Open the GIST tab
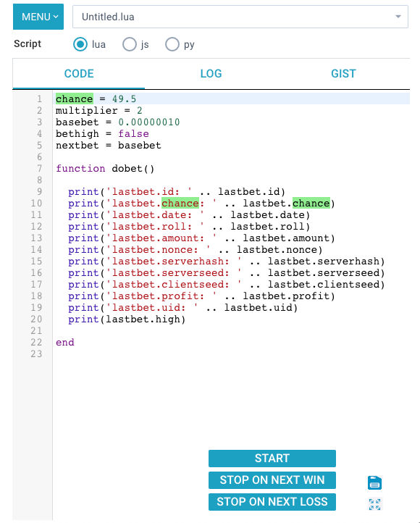Image resolution: width=420 pixels, height=523 pixels. (x=343, y=74)
